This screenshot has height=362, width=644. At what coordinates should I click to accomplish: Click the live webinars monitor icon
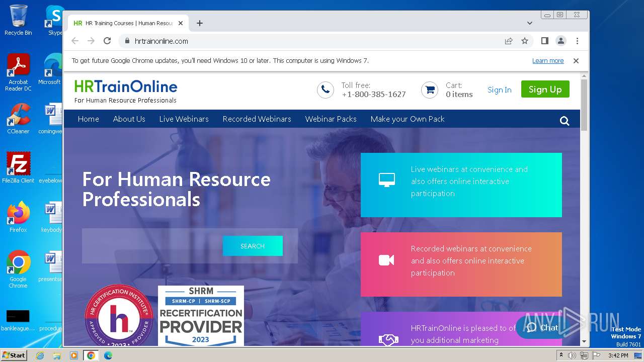[386, 180]
